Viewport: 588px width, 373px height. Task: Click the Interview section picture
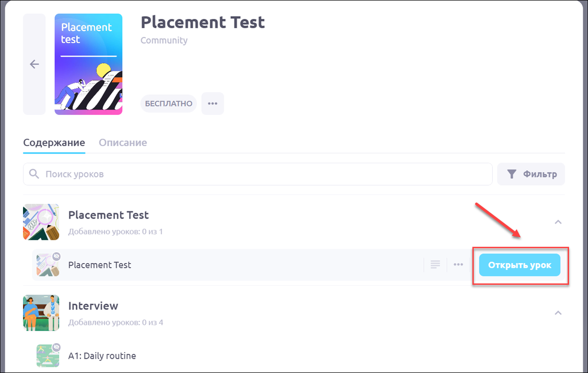[41, 313]
